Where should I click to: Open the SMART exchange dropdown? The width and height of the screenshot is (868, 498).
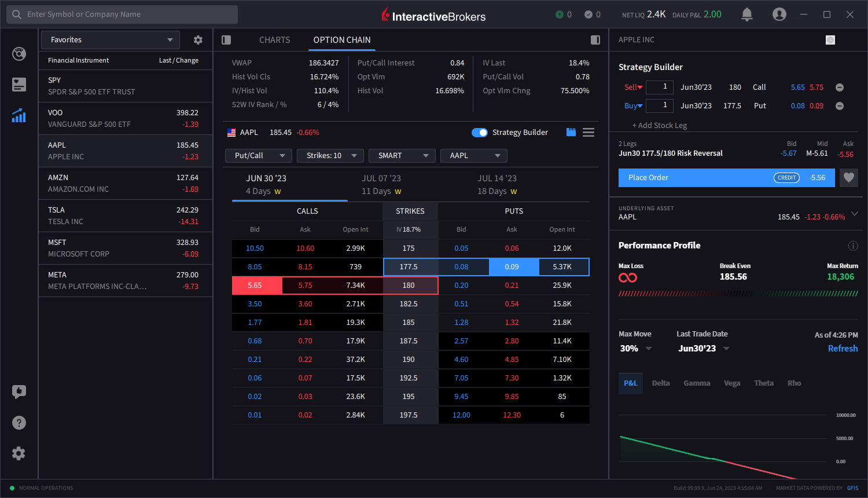(402, 155)
